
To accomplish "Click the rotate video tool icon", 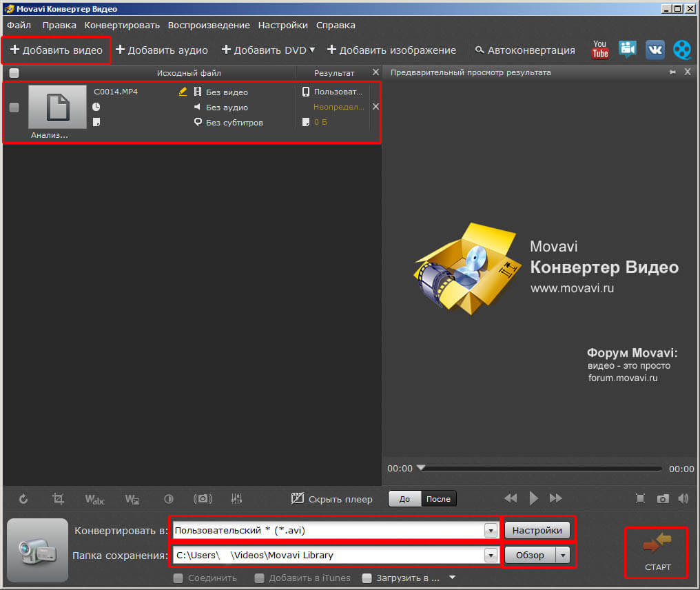I will [x=23, y=499].
